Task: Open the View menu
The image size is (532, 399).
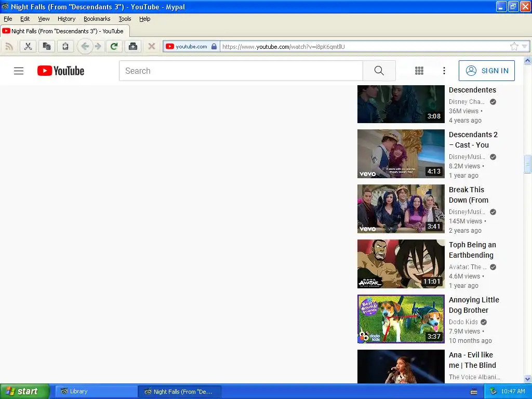Action: pyautogui.click(x=44, y=19)
